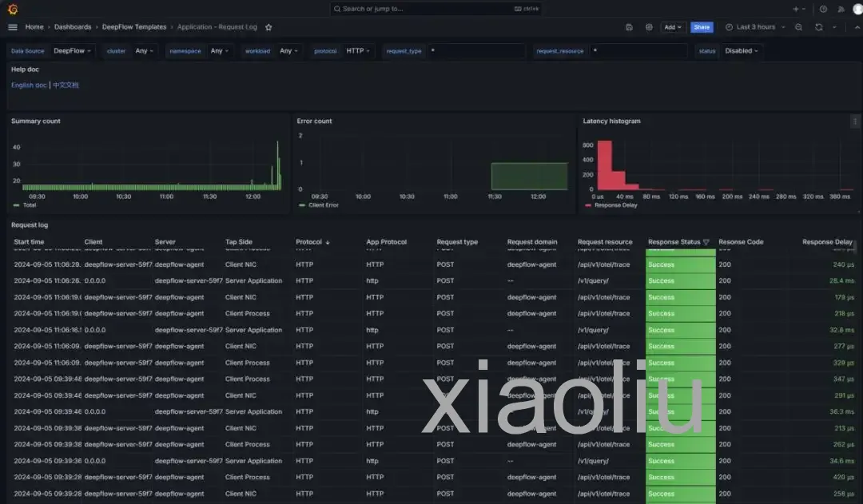Click the Share button
The height and width of the screenshot is (504, 863).
tap(702, 27)
